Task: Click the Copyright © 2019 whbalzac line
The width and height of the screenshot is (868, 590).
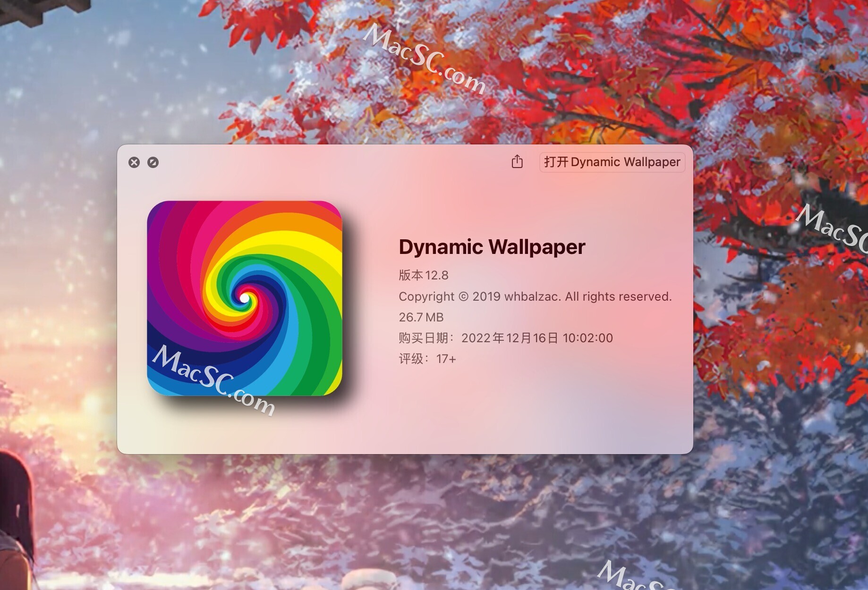Action: pos(535,296)
